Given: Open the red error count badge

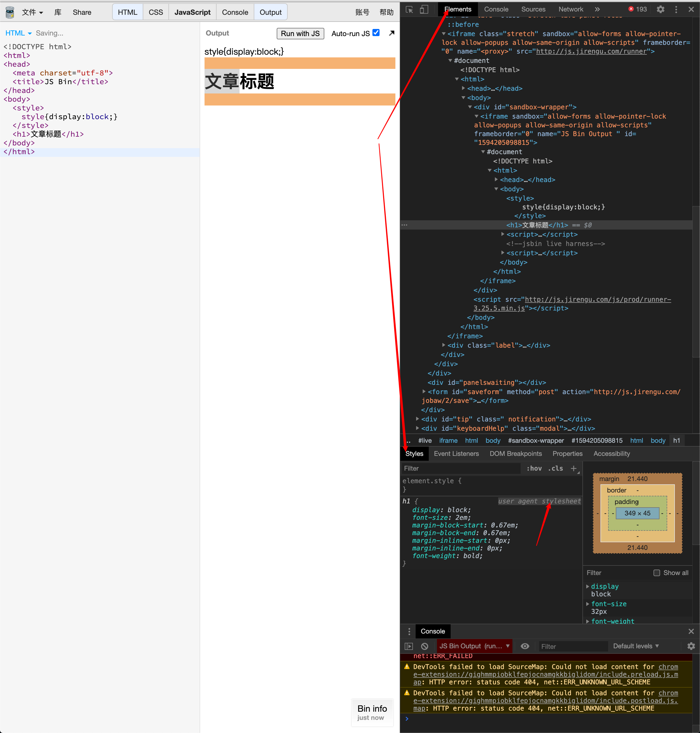Looking at the screenshot, I should (638, 9).
